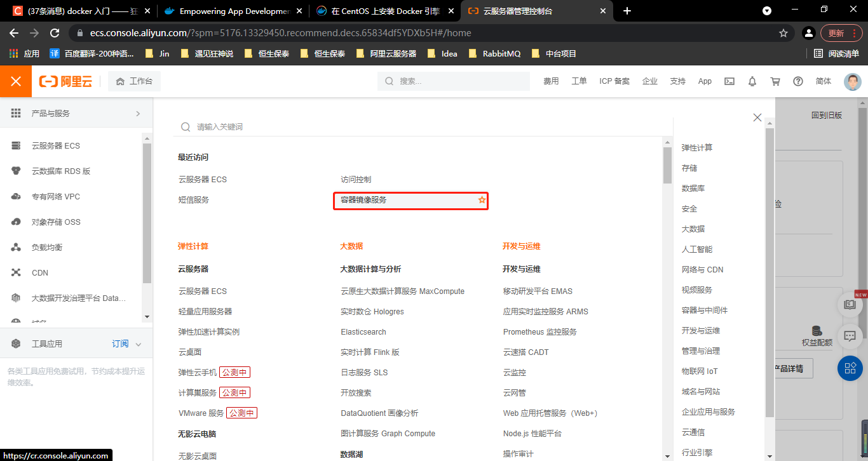Jump to 物联网 IoT category
Viewport: 868px width, 461px height.
pyautogui.click(x=700, y=371)
